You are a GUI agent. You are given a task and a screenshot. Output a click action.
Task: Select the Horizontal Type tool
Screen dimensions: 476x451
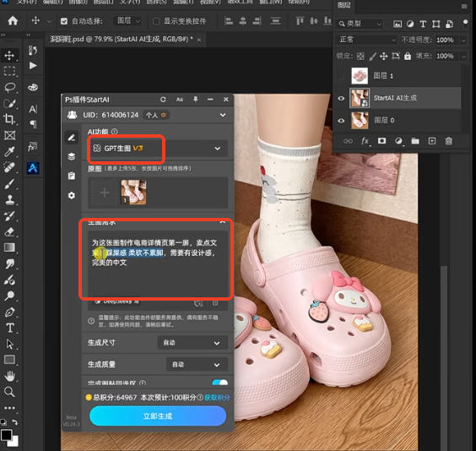[x=9, y=328]
